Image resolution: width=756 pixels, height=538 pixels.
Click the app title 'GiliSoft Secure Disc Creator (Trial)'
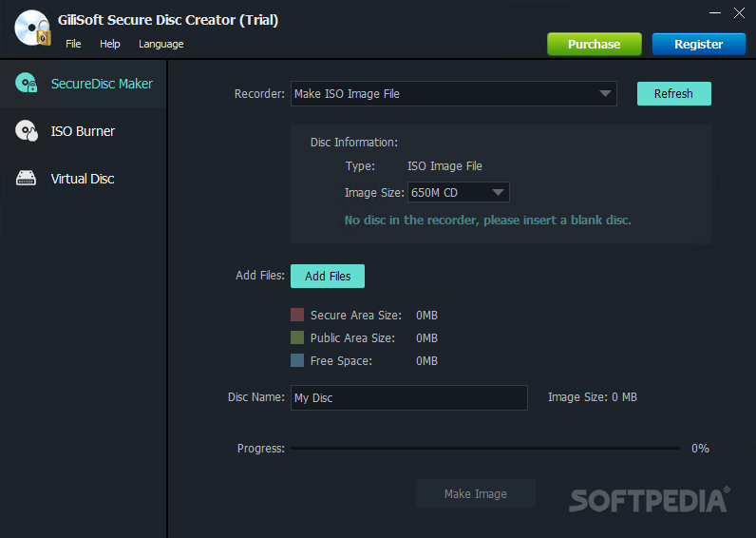click(168, 20)
